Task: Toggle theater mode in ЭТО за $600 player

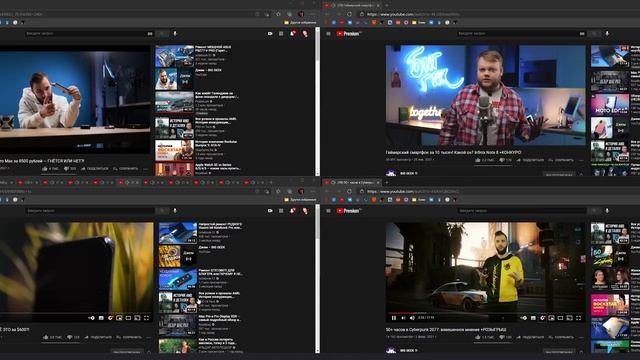Action: tap(128, 318)
